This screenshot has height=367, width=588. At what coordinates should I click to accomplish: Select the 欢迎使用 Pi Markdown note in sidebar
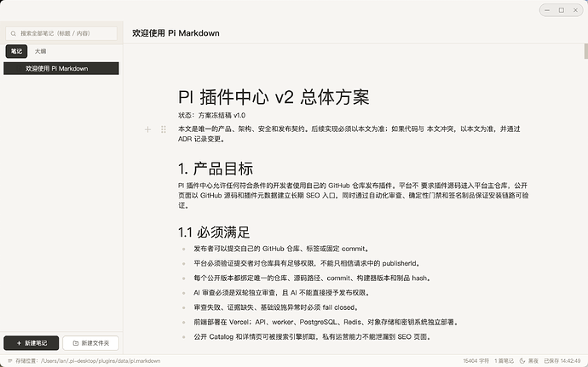61,69
